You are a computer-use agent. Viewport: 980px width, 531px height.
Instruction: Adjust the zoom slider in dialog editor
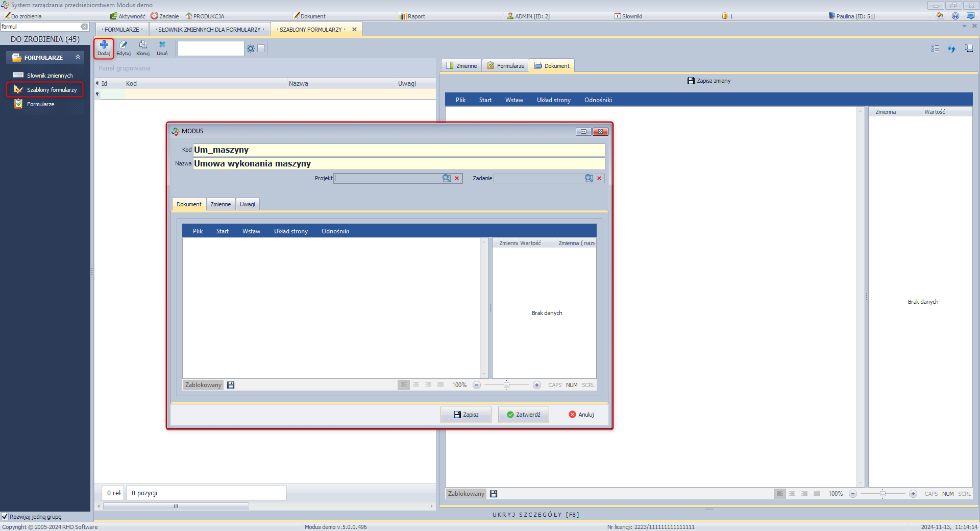506,385
